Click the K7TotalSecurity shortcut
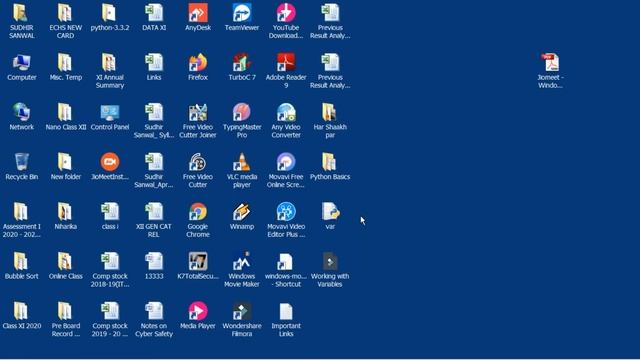Image resolution: width=640 pixels, height=360 pixels. 198,262
